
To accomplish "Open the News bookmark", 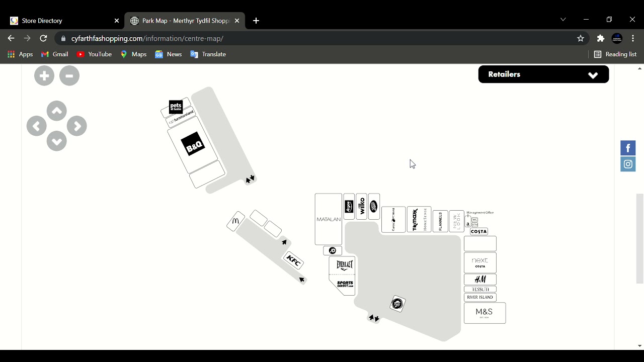I will point(169,54).
